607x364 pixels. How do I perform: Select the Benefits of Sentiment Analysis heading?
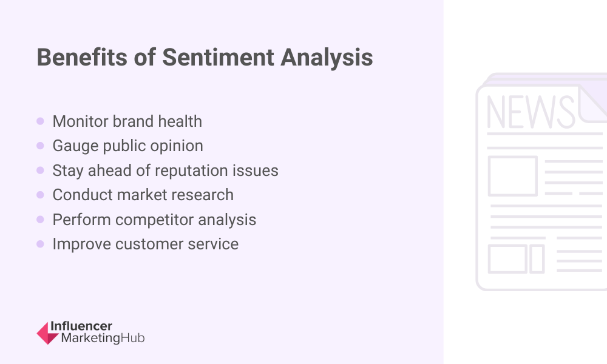point(205,58)
